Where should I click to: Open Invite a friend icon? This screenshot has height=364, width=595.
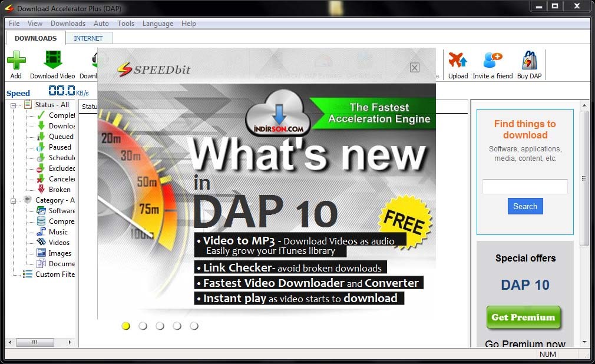click(492, 60)
